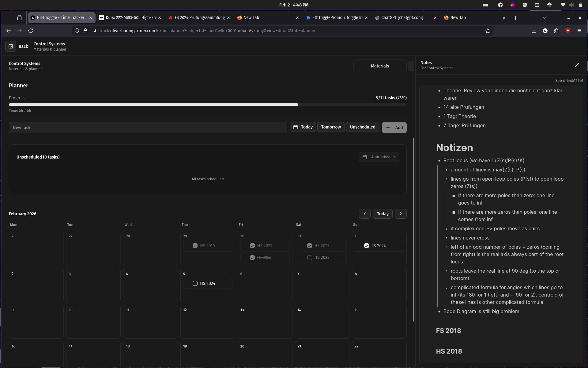Open the list all tabs dropdown

click(545, 18)
